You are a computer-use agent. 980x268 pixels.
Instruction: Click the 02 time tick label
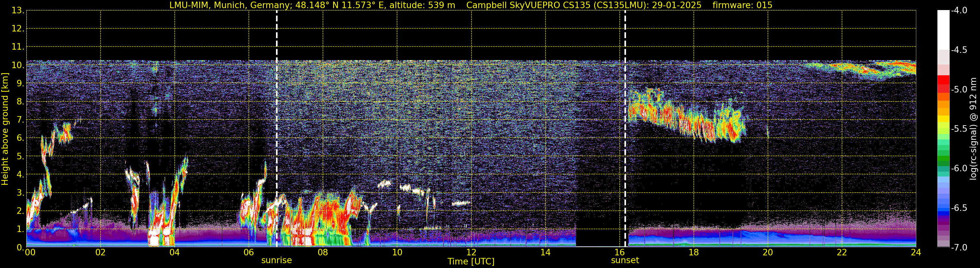point(100,252)
